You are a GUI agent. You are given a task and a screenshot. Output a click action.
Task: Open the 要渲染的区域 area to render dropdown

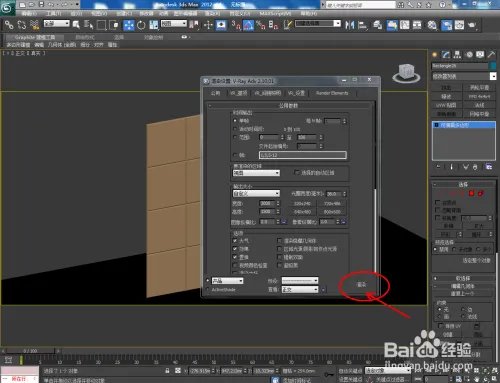point(256,173)
